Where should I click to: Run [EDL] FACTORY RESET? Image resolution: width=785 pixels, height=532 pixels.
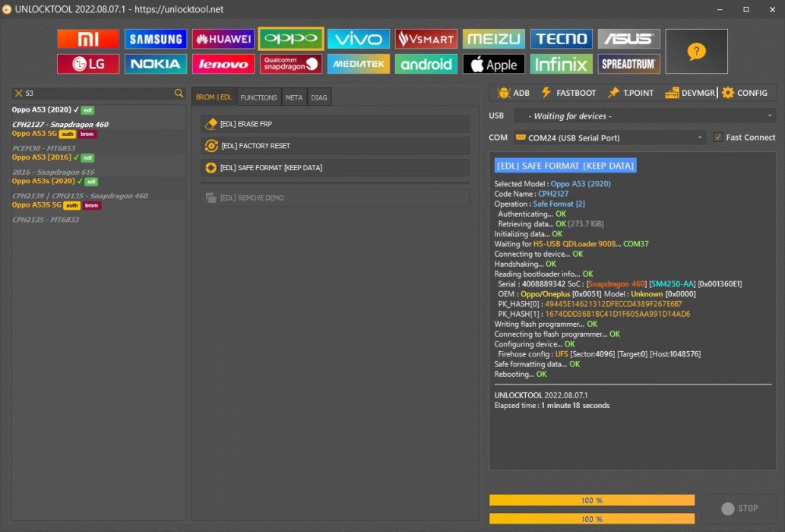(x=335, y=146)
